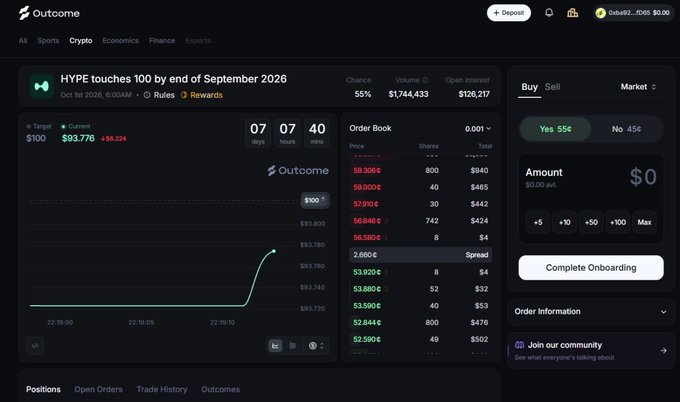Viewport: 680px width, 402px height.
Task: Click the Deposit button
Action: [x=509, y=13]
